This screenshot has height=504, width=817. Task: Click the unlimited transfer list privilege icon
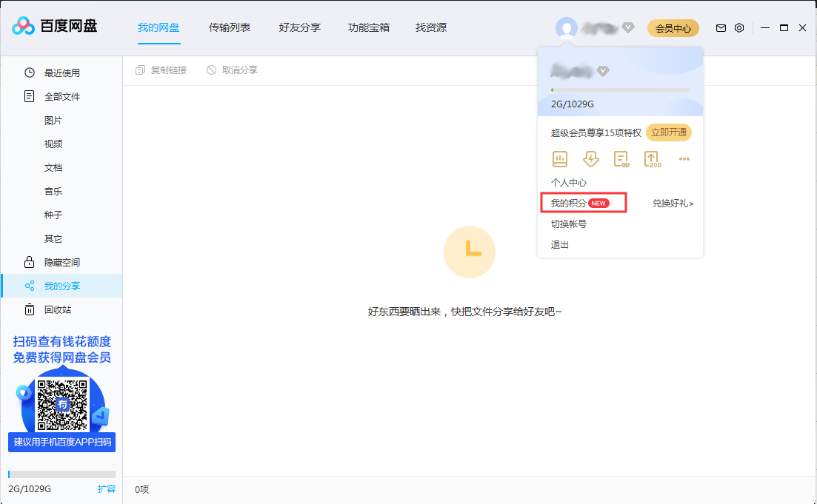[621, 158]
